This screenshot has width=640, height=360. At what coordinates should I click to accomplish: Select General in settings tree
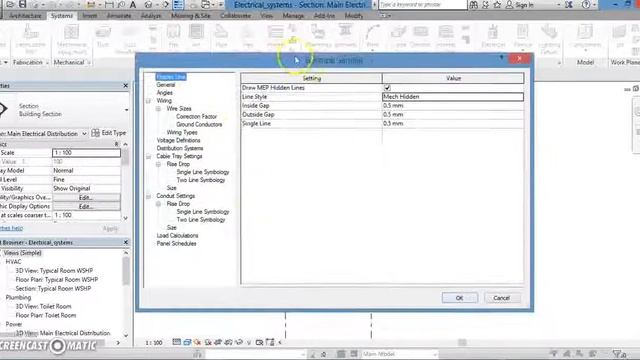click(165, 85)
